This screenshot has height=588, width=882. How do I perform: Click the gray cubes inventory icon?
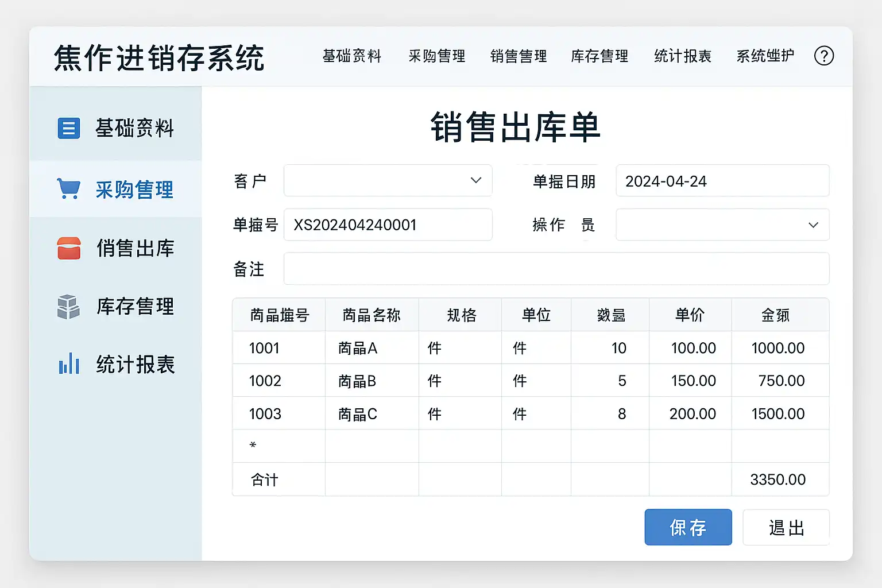point(69,307)
